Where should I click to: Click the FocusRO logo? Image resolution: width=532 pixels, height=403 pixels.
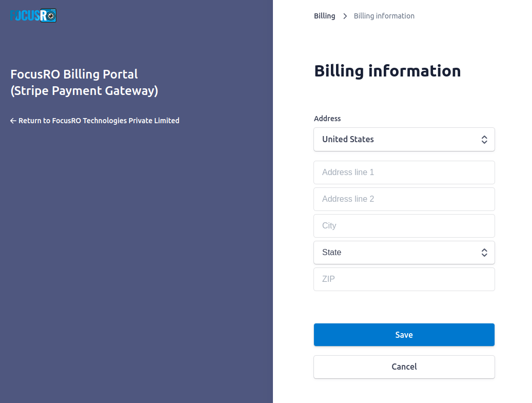point(33,15)
